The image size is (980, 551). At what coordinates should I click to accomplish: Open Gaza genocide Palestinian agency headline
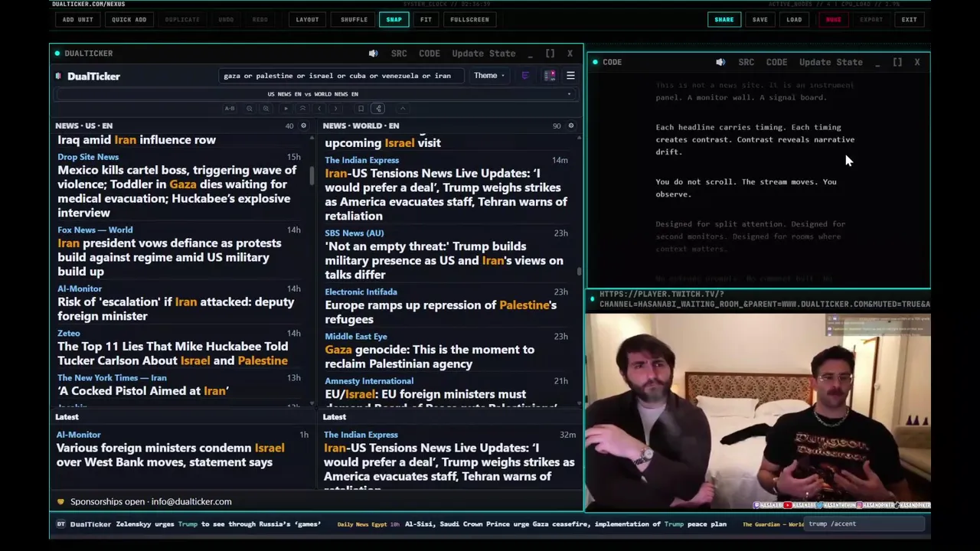430,357
